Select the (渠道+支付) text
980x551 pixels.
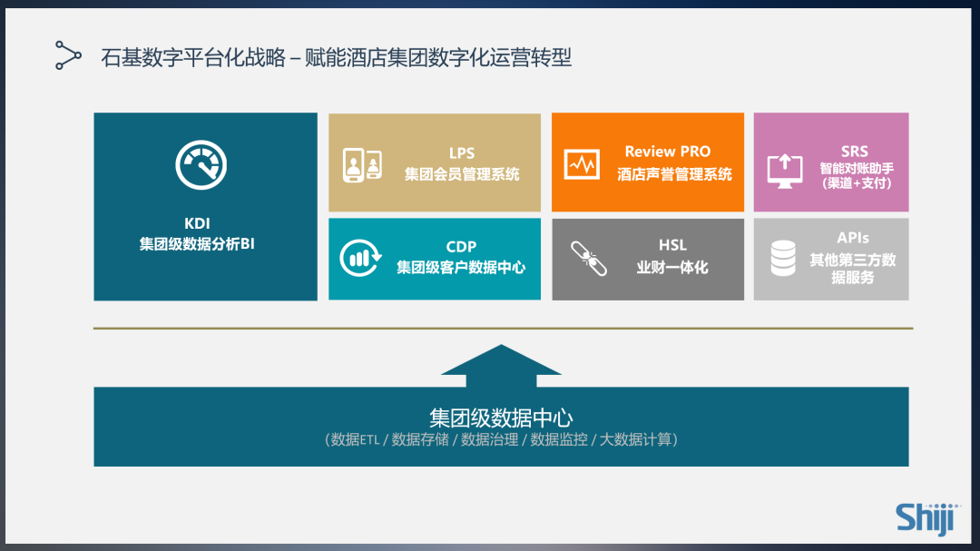tap(857, 183)
